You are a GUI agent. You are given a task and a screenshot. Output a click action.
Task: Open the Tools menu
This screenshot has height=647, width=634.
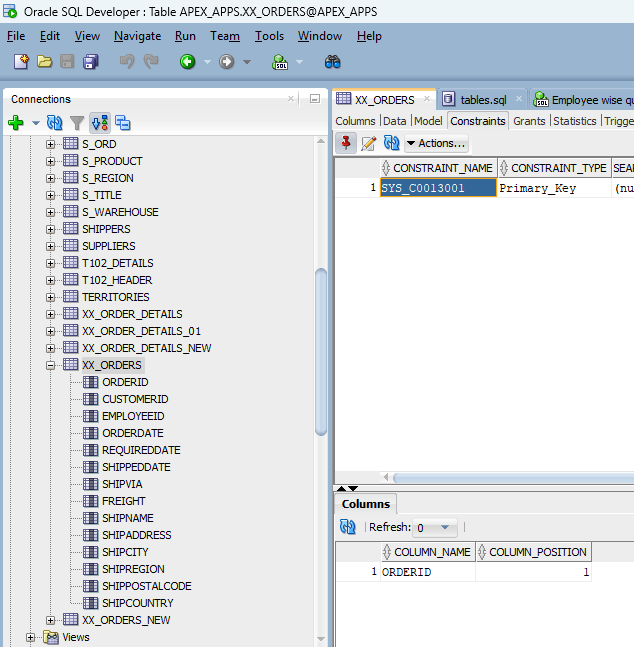[x=269, y=36]
